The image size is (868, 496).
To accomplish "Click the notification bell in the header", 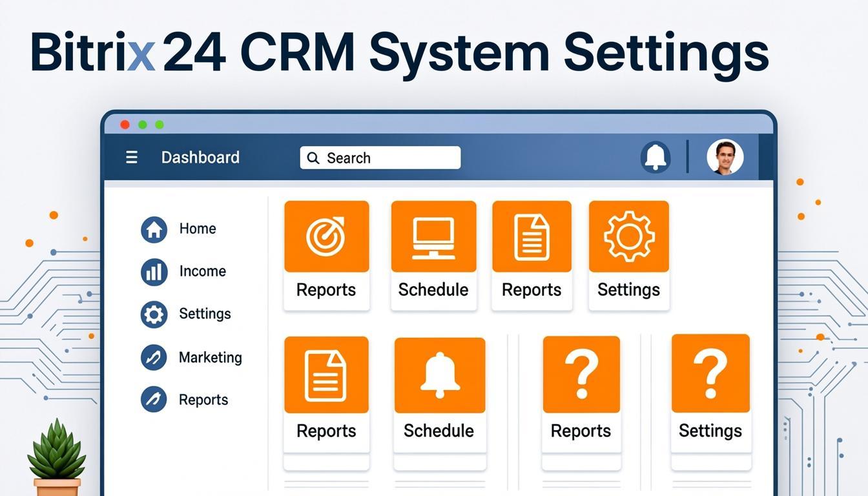I will 656,157.
